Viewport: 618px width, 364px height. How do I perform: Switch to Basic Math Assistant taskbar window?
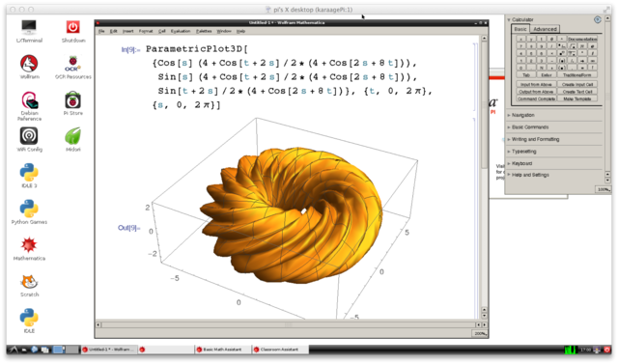click(223, 350)
